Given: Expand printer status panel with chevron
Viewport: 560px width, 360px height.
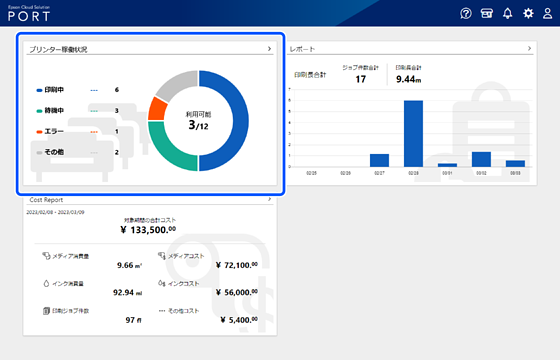Looking at the screenshot, I should click(x=269, y=49).
